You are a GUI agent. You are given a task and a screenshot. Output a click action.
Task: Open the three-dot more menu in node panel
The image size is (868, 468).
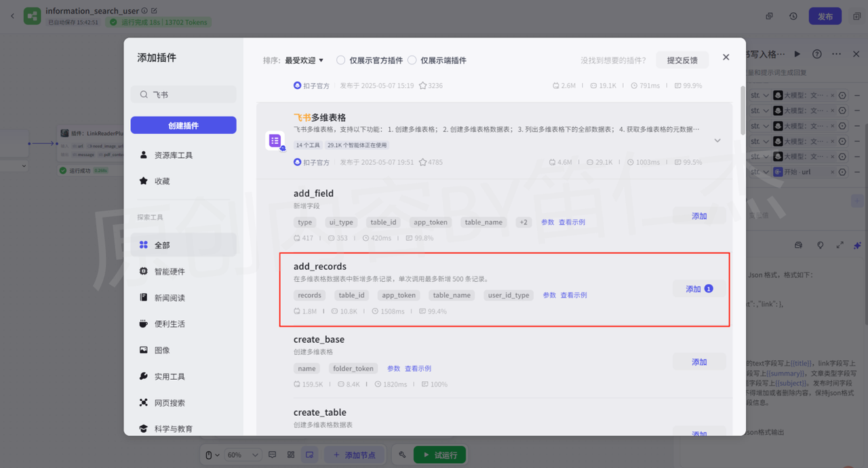[837, 54]
